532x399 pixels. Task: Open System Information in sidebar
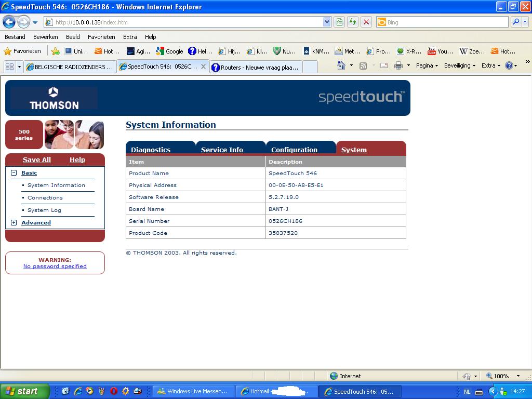coord(56,185)
